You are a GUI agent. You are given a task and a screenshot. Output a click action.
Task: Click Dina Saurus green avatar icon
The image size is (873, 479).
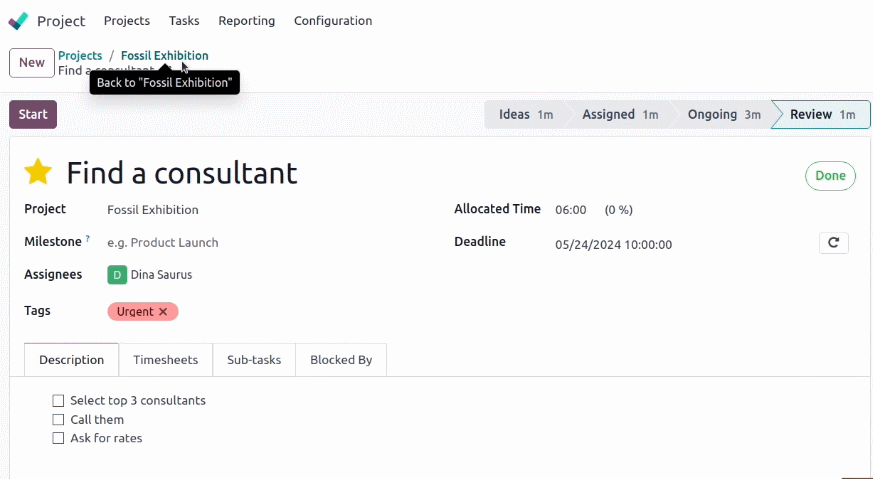pyautogui.click(x=117, y=275)
